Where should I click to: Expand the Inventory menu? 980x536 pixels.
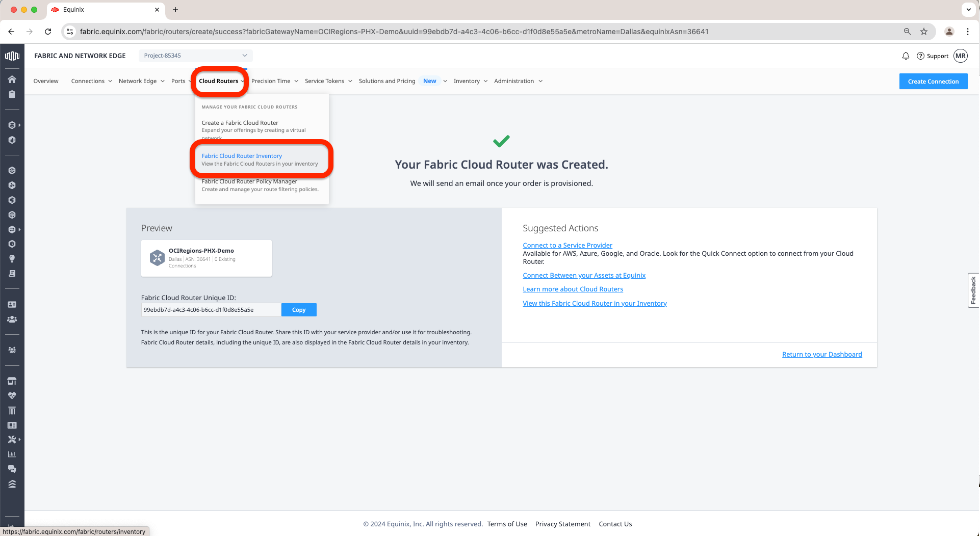click(x=471, y=81)
